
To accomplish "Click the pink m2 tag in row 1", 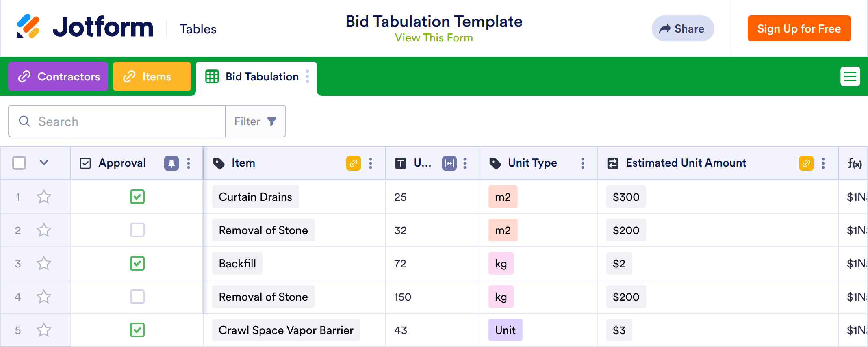I will [503, 197].
